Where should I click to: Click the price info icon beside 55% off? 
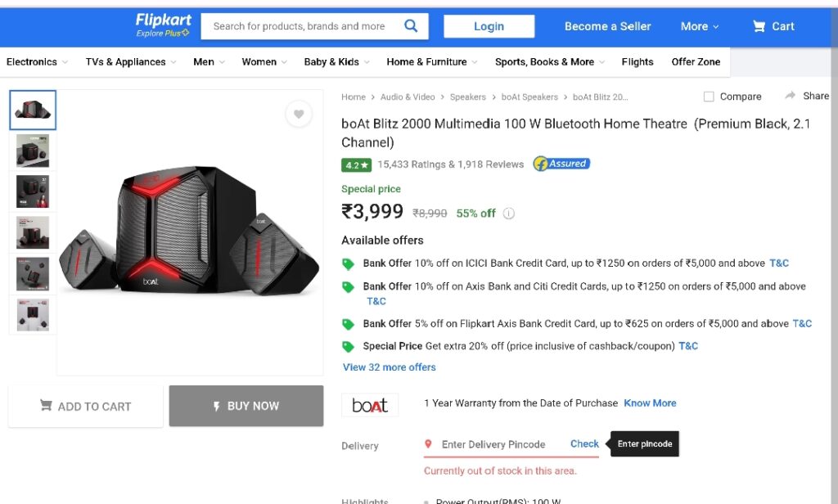click(x=509, y=214)
